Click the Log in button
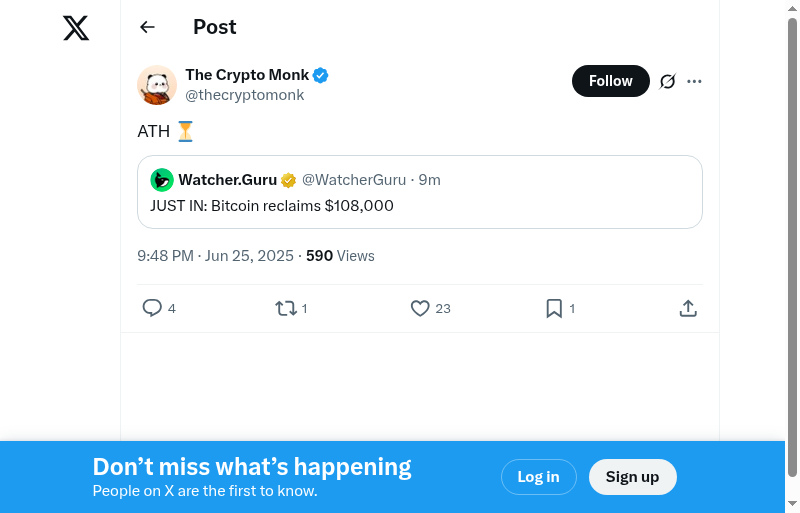800x513 pixels. pyautogui.click(x=538, y=477)
